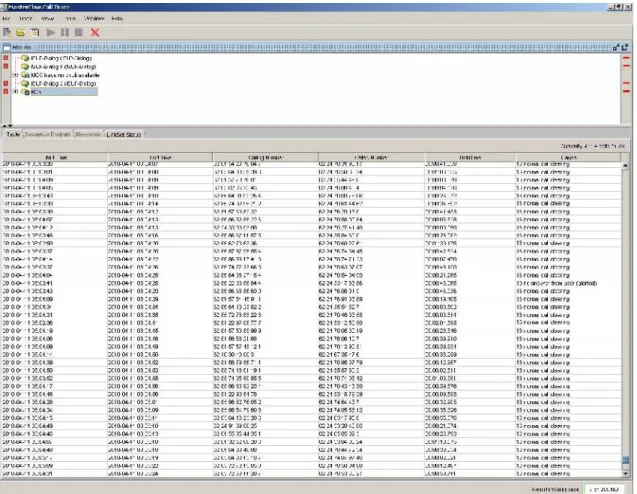Sort by the Hold time column header
The width and height of the screenshot is (637, 494).
(x=470, y=157)
